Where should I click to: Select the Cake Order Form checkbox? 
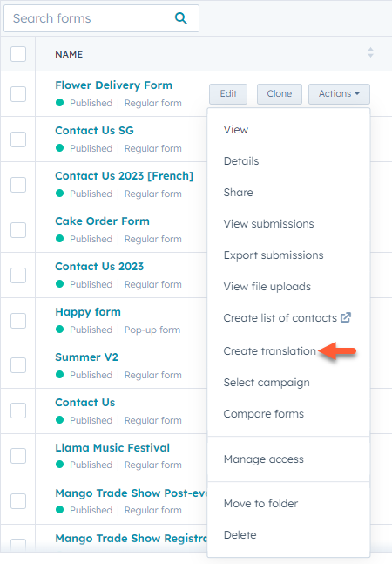click(x=18, y=230)
